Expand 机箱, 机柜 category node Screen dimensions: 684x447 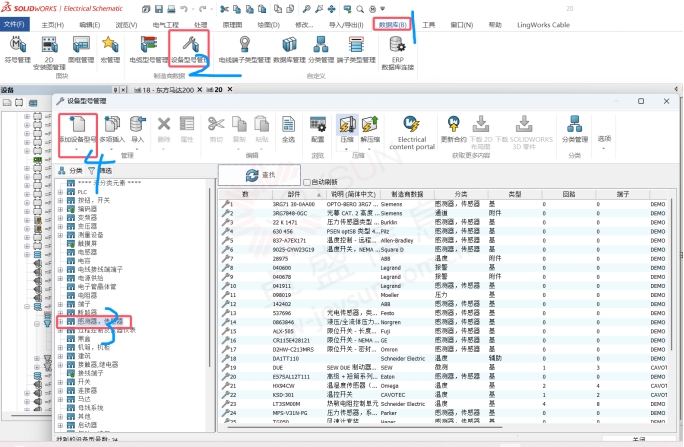(x=61, y=348)
